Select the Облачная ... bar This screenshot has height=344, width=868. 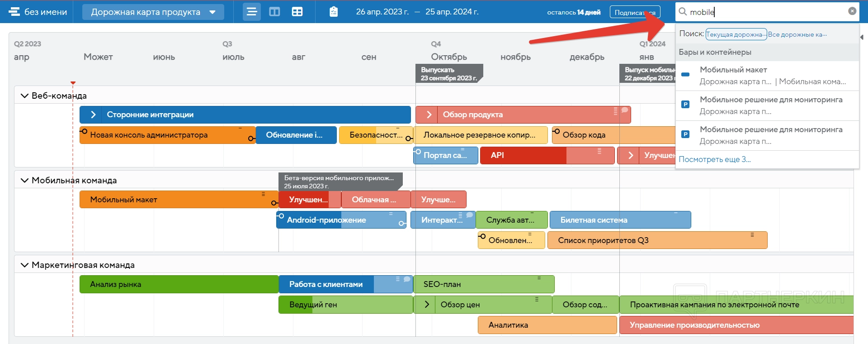[376, 200]
